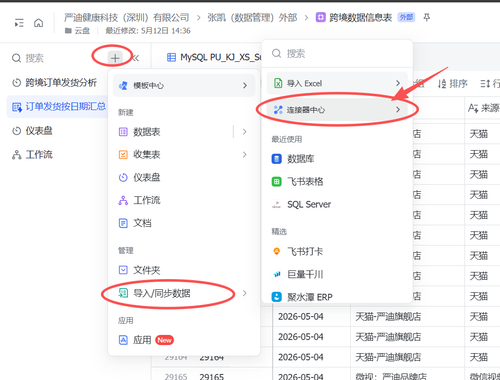Click the MySQL table tab icon
Image resolution: width=500 pixels, height=380 pixels.
pos(171,57)
